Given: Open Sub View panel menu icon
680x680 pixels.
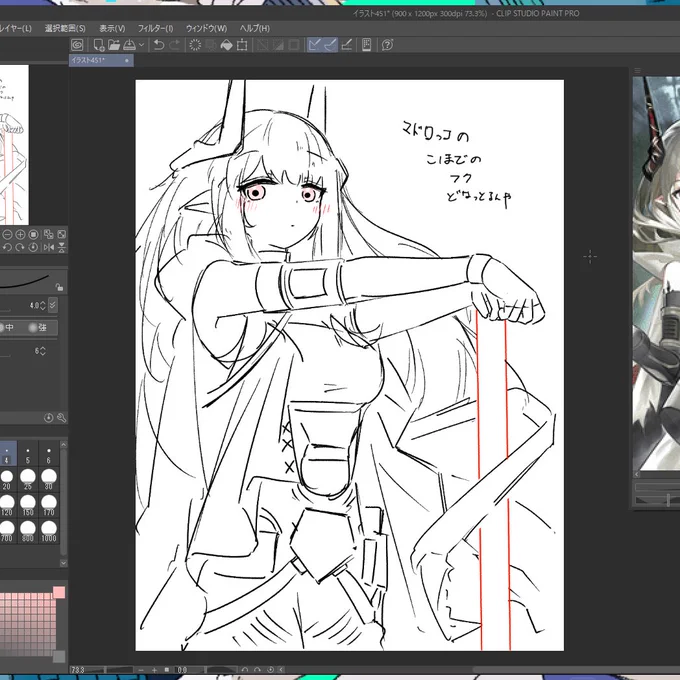Looking at the screenshot, I should click(x=637, y=71).
